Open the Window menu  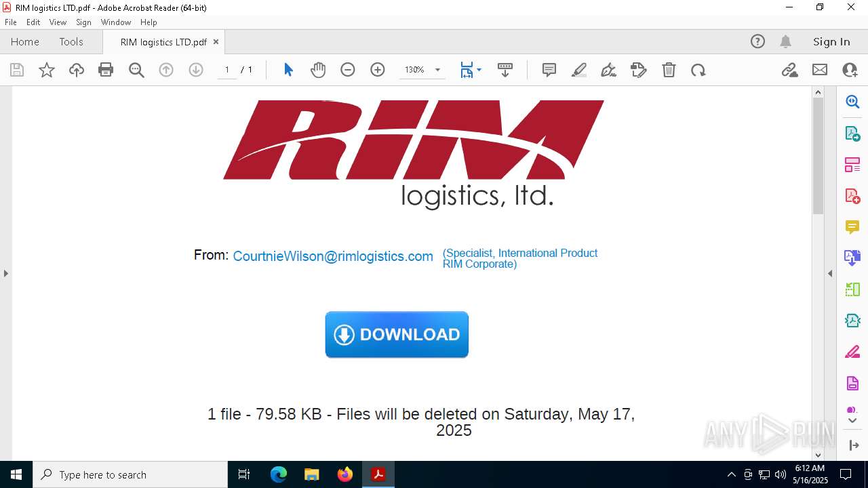(116, 22)
